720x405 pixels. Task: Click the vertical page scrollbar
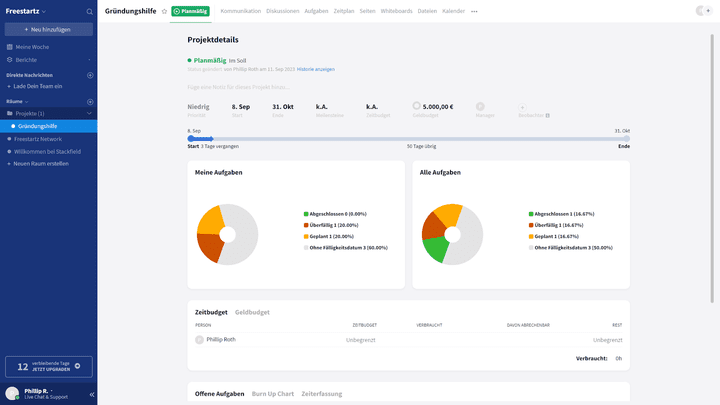tap(712, 169)
